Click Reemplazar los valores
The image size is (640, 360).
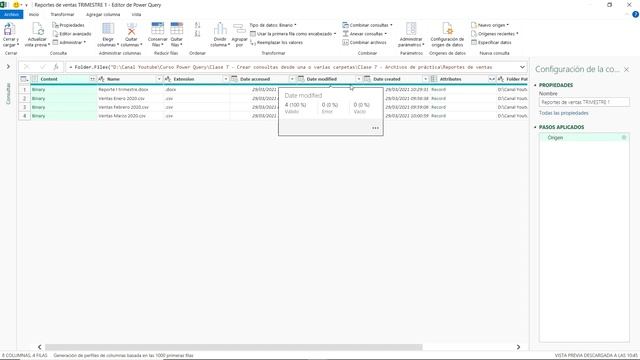[276, 42]
